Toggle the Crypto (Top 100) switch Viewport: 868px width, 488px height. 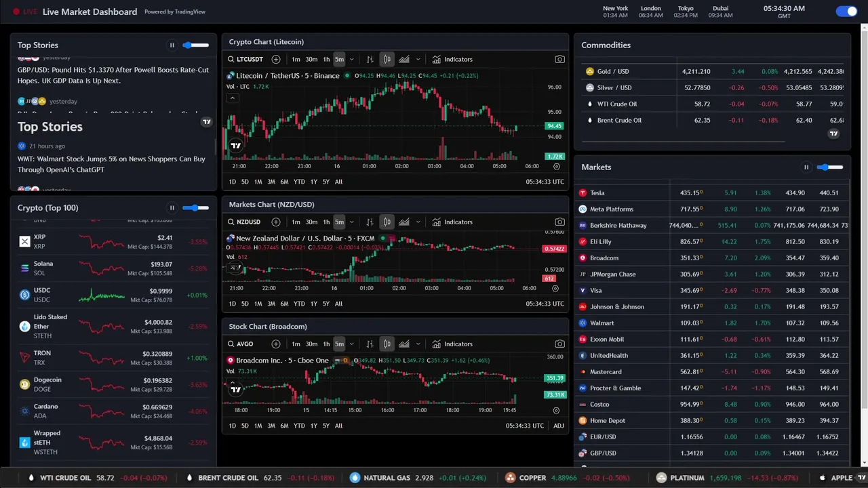pos(195,208)
